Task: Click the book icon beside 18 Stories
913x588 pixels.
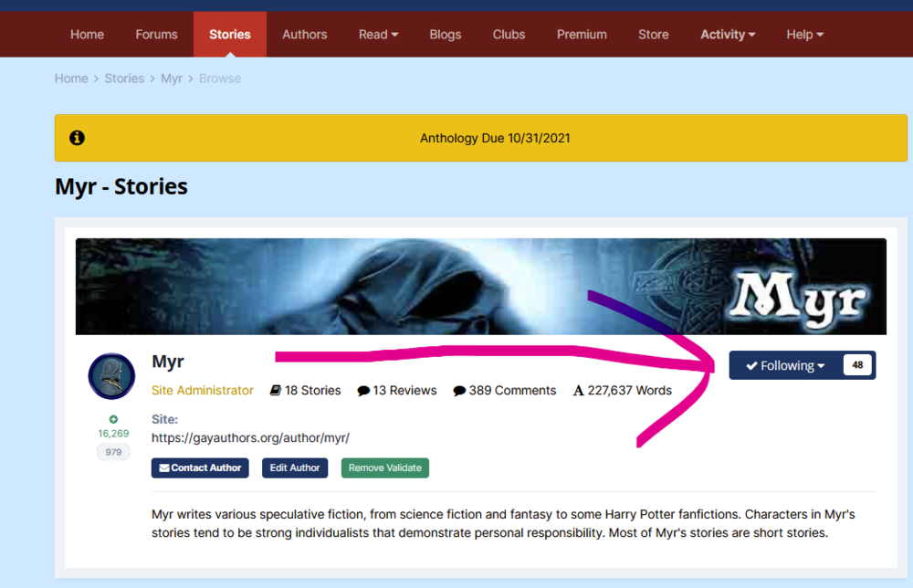Action: [276, 391]
